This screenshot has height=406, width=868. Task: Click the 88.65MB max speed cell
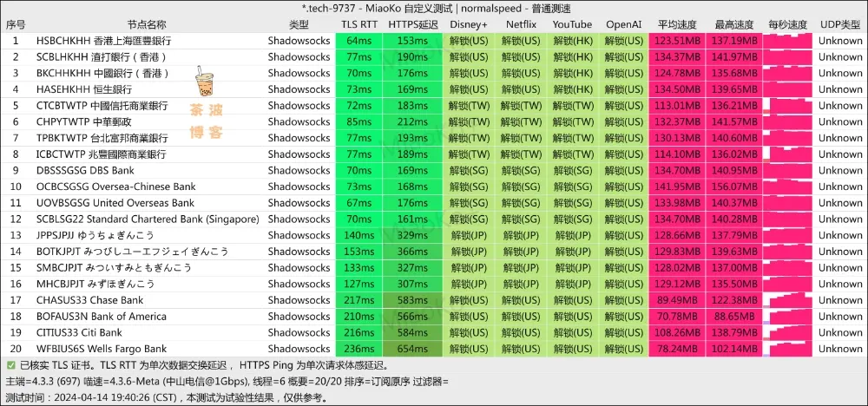tap(734, 317)
